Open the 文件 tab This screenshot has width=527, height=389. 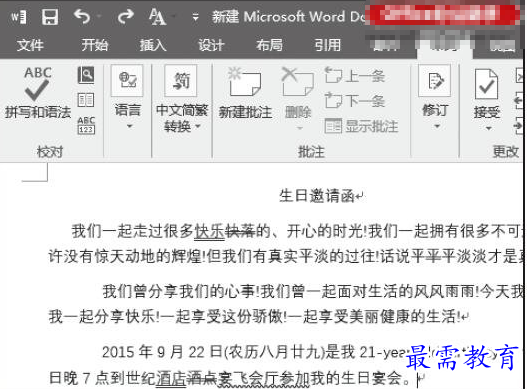click(30, 45)
